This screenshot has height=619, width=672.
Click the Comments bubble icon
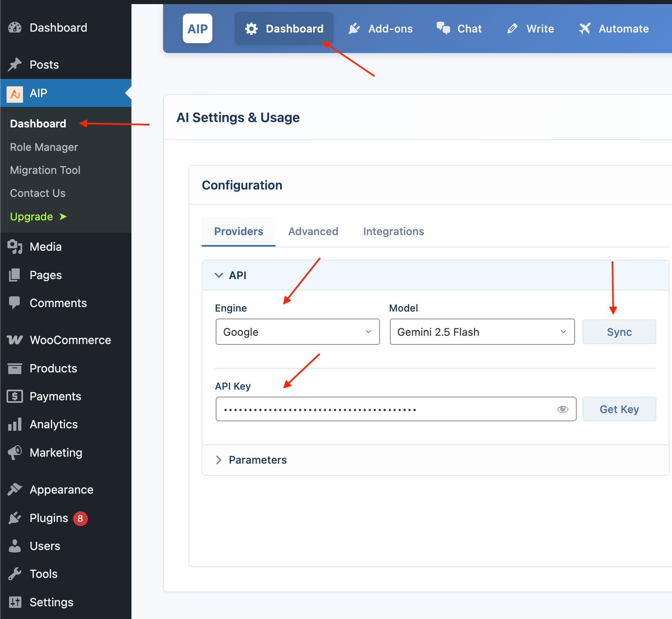pyautogui.click(x=15, y=303)
